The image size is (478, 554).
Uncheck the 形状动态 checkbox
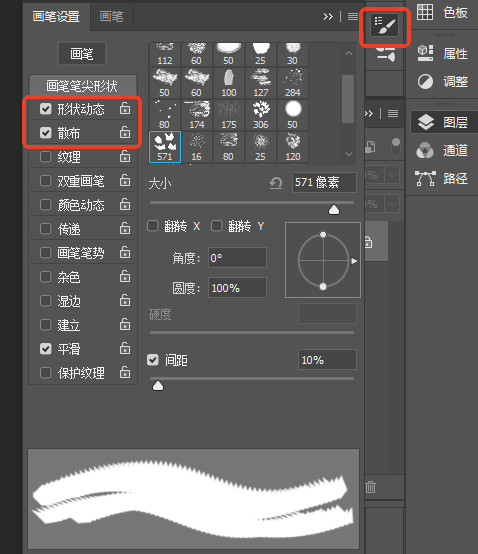[x=46, y=109]
